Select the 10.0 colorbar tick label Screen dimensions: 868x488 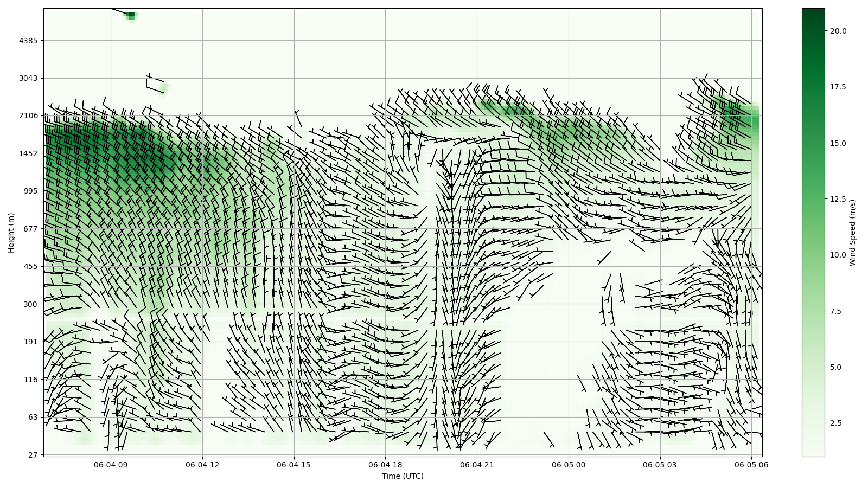tap(838, 255)
